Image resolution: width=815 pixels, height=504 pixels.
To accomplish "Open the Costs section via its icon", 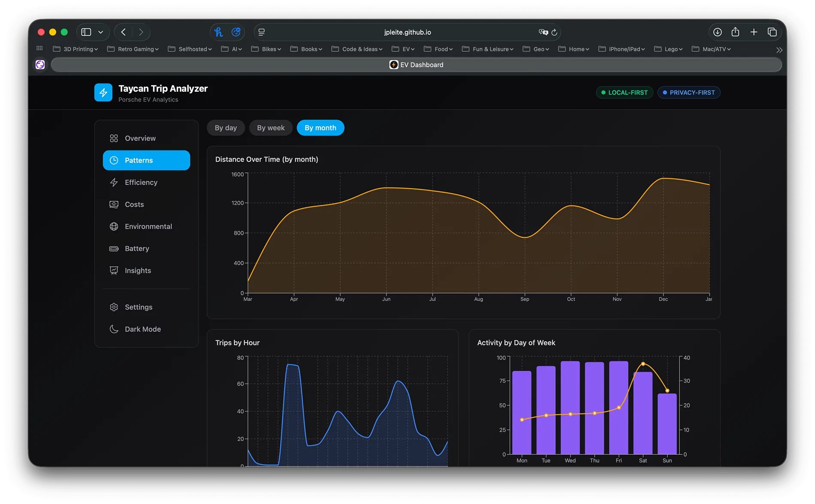I will 114,204.
